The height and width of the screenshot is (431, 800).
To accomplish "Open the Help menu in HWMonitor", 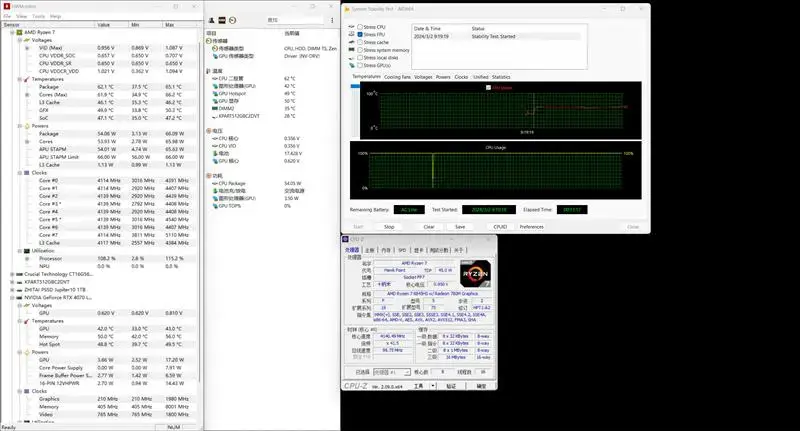I will (x=56, y=16).
